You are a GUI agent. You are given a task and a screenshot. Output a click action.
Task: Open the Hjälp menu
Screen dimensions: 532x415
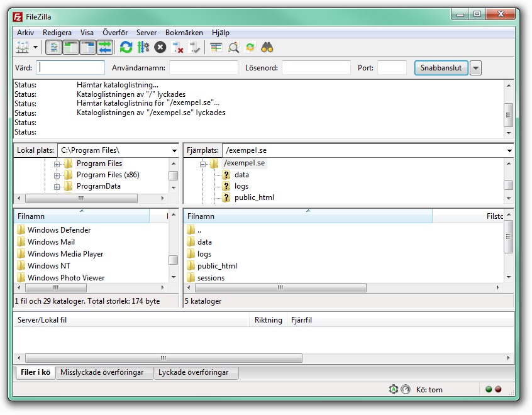point(221,33)
